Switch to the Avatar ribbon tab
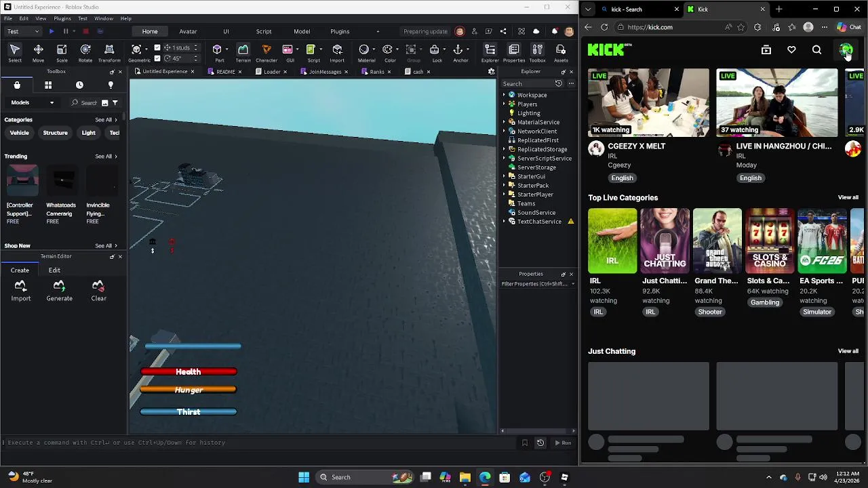Screen dimensions: 868x488 click(188, 31)
